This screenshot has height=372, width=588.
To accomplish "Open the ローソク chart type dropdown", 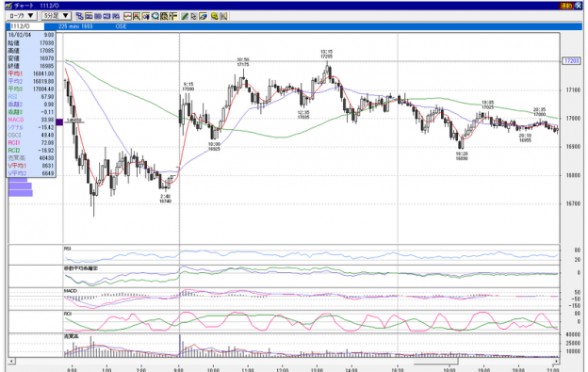I will pyautogui.click(x=21, y=16).
